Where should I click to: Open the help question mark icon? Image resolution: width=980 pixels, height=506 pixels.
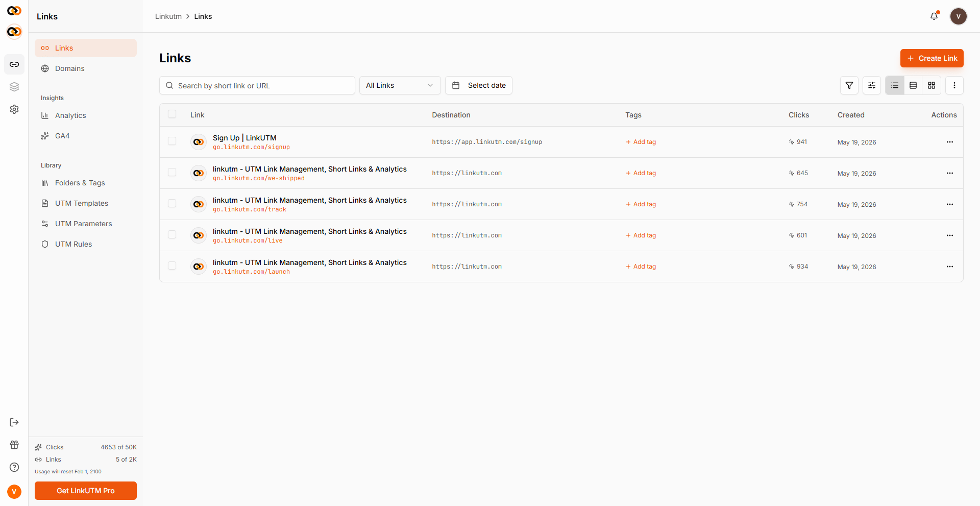(x=14, y=467)
